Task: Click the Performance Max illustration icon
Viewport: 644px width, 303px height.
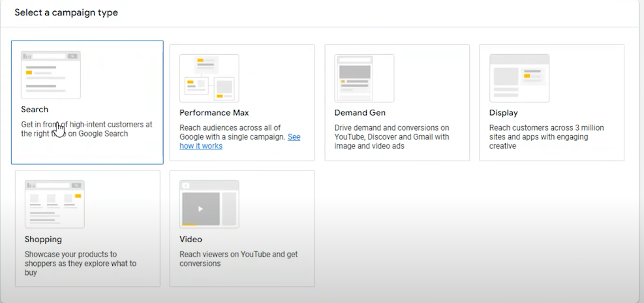Action: pyautogui.click(x=209, y=78)
